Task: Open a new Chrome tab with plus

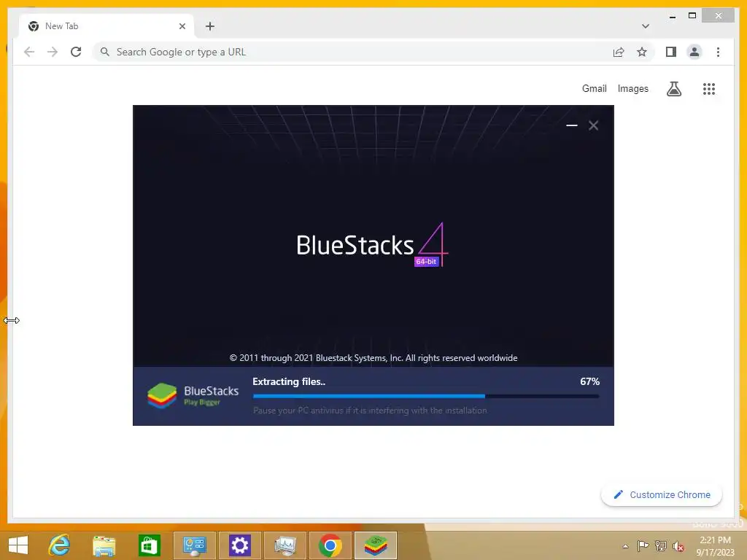Action: click(x=210, y=26)
